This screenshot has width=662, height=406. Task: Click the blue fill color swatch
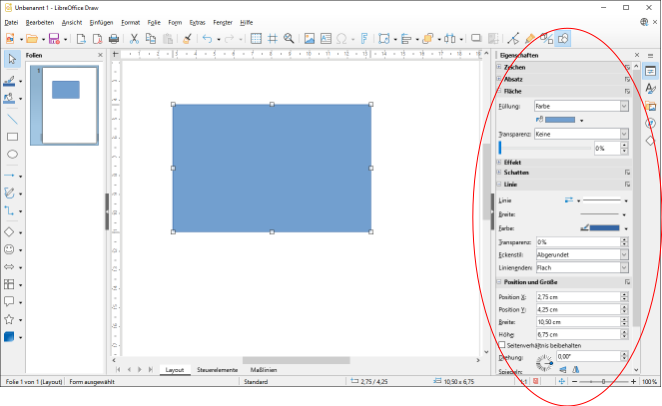coord(558,120)
